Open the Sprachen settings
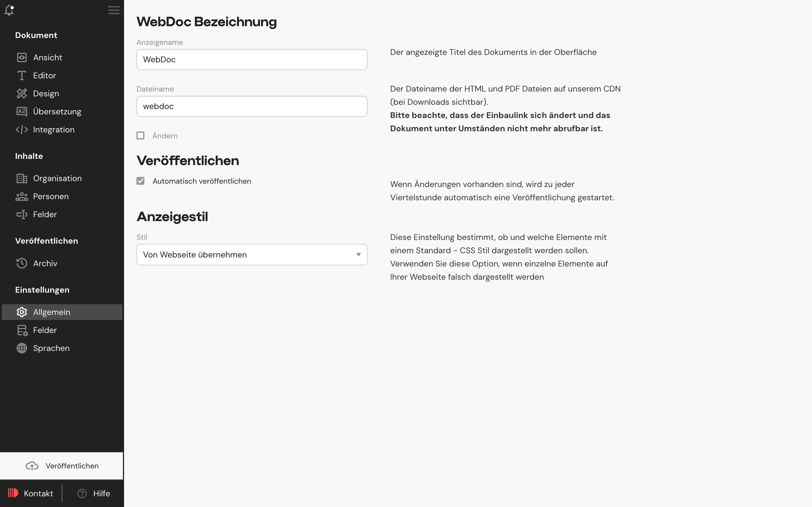This screenshot has height=507, width=812. [51, 348]
